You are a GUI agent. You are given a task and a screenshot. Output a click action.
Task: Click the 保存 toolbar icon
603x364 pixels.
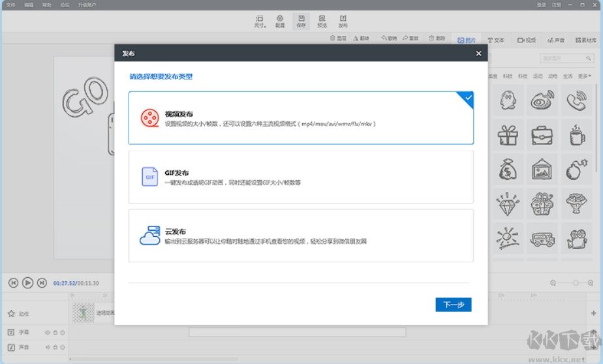point(301,22)
